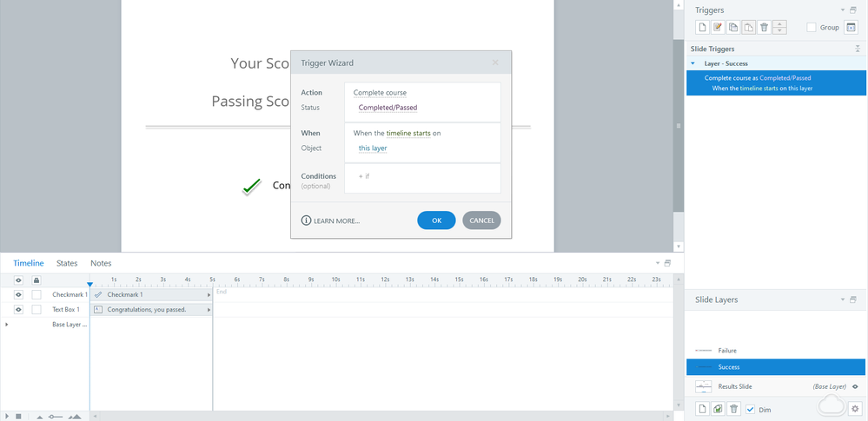Delete the selected trigger

tap(764, 28)
